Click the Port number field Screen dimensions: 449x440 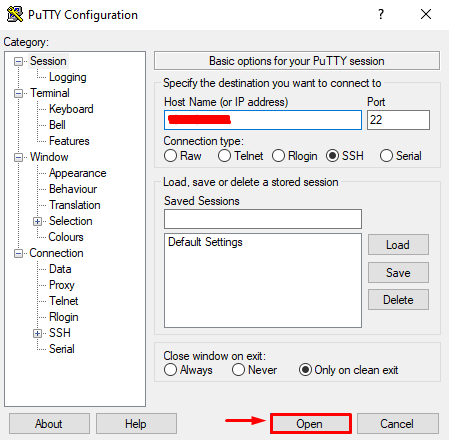398,120
